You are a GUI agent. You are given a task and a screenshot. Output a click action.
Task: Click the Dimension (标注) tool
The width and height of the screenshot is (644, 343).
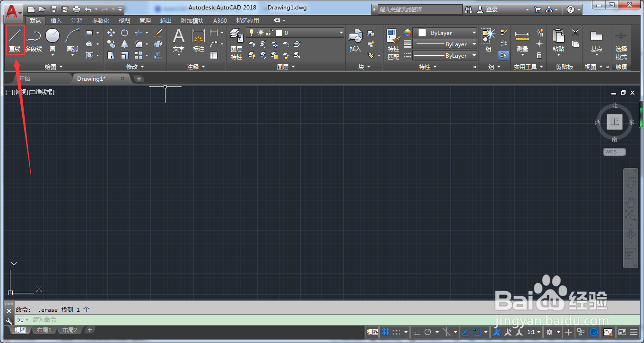198,41
